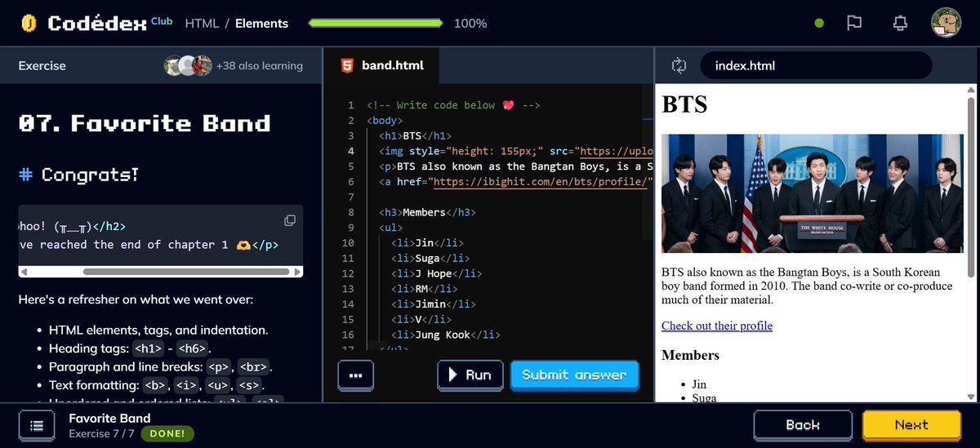The height and width of the screenshot is (448, 980).
Task: Click the '# Congrats!' heading
Action: tap(78, 175)
